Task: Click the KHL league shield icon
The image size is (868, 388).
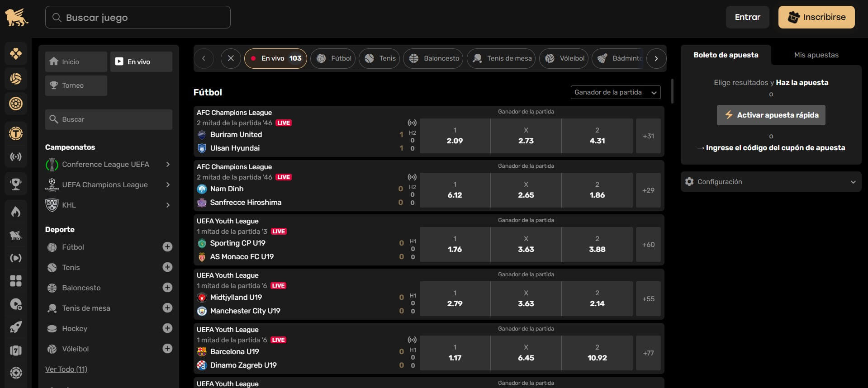Action: (52, 205)
